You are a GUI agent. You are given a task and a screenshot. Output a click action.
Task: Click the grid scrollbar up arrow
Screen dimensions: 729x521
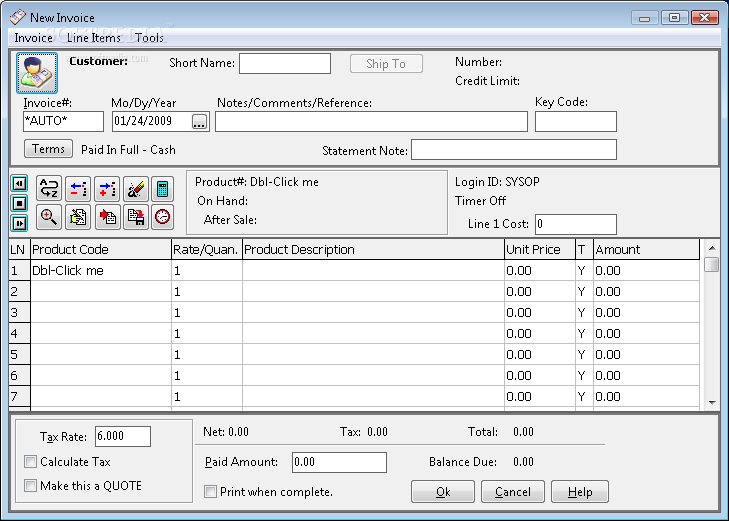(712, 248)
